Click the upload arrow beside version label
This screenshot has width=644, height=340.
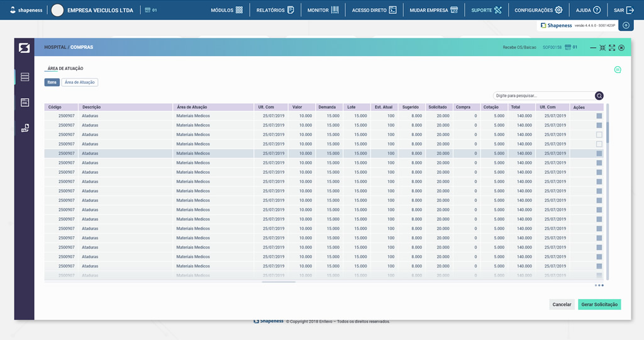[x=626, y=25]
